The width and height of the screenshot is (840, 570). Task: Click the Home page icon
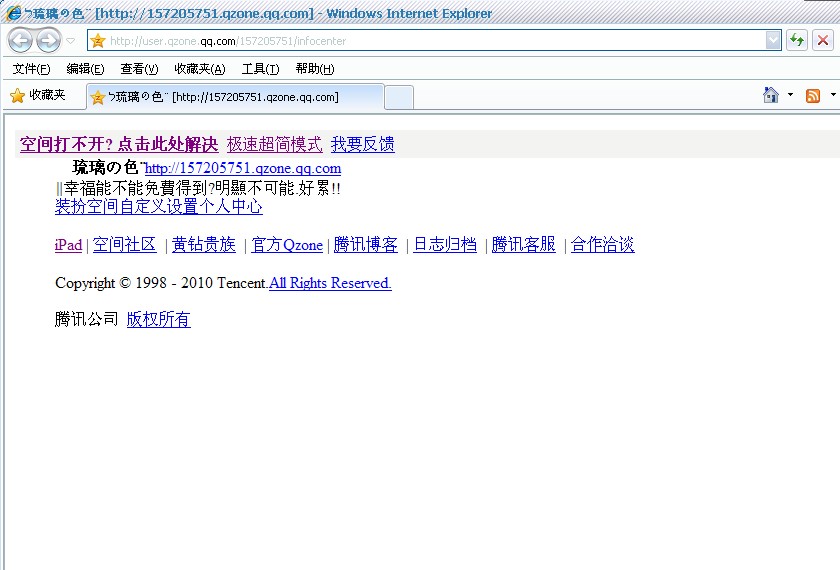770,95
